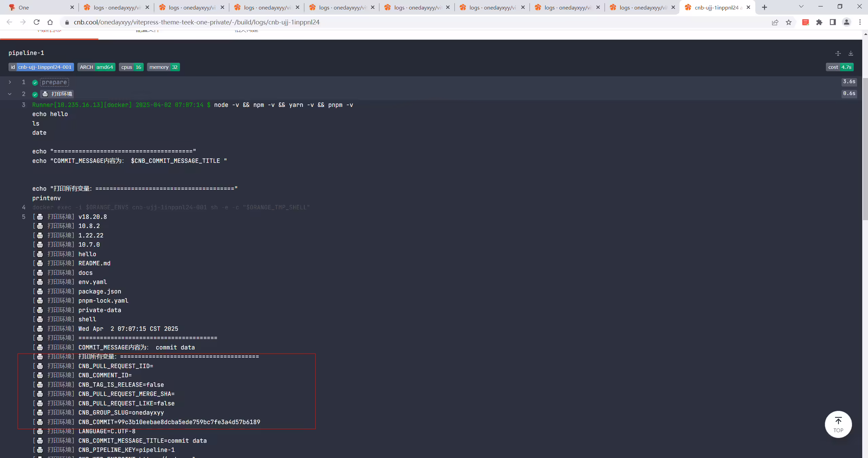Click the Wed Apr 2 date output line
Screen dimensions: 868x458
click(x=128, y=329)
